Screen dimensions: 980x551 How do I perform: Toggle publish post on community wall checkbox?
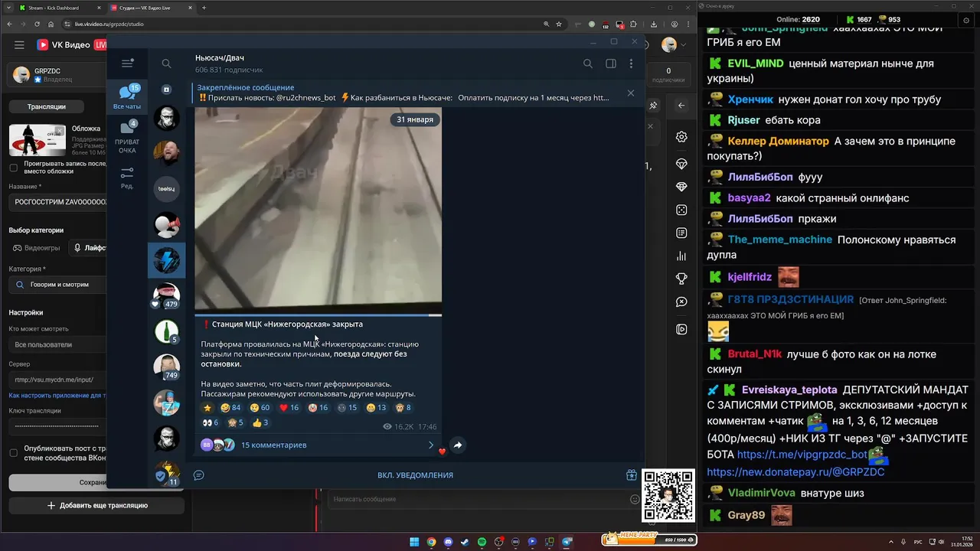(x=13, y=452)
